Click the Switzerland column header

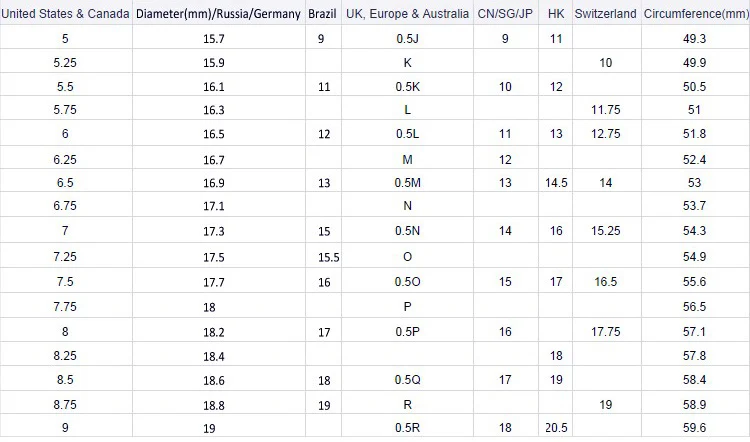click(x=606, y=13)
